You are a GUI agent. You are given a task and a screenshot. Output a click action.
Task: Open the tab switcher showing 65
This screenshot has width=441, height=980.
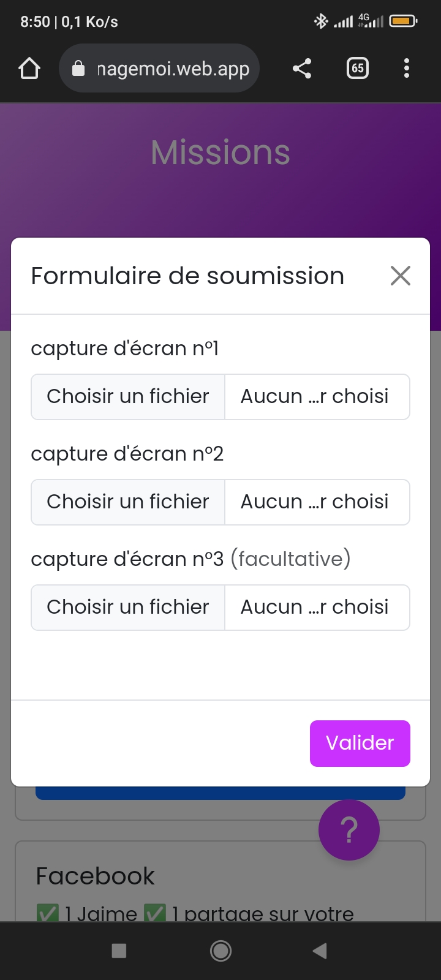(x=358, y=68)
